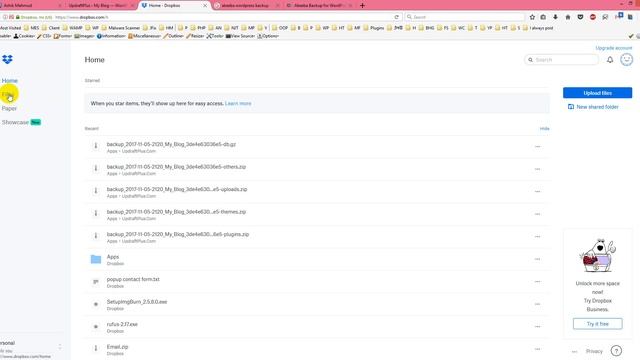640x360 pixels.
Task: Hide the Recent section
Action: [544, 129]
